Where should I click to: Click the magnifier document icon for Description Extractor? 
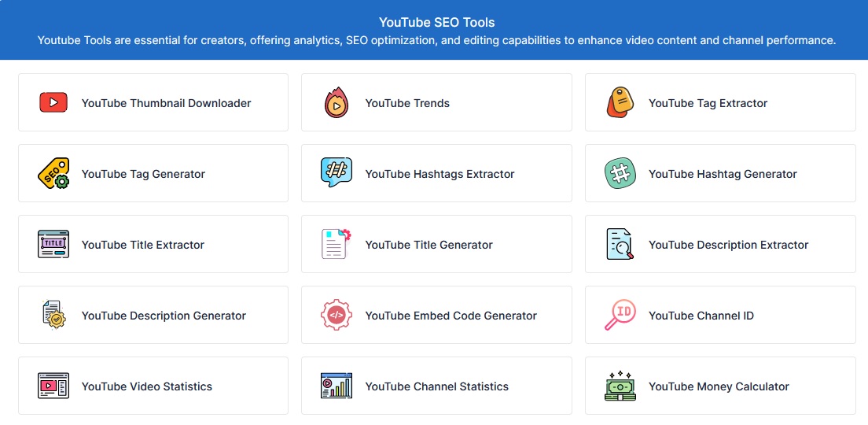click(620, 244)
